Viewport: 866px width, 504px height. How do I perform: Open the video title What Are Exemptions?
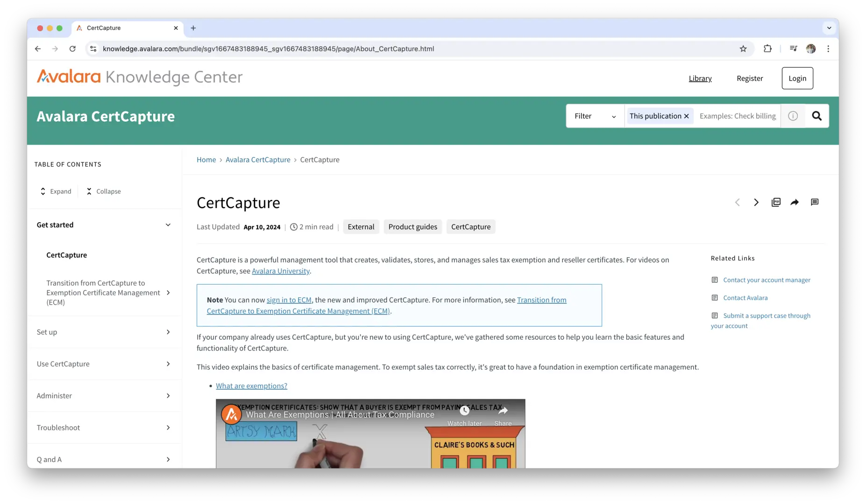click(x=340, y=415)
